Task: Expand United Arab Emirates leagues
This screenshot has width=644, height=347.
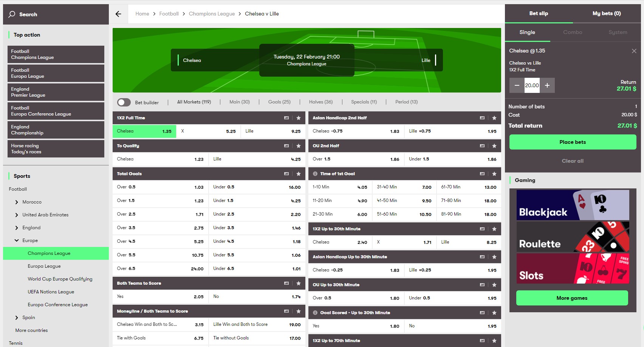Action: click(x=17, y=215)
